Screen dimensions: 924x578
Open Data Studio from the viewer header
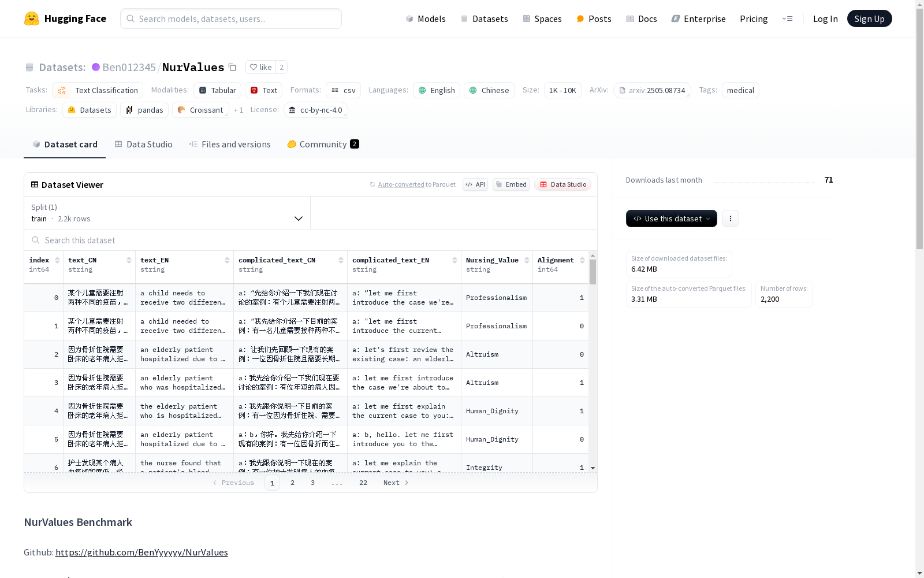[x=563, y=184]
